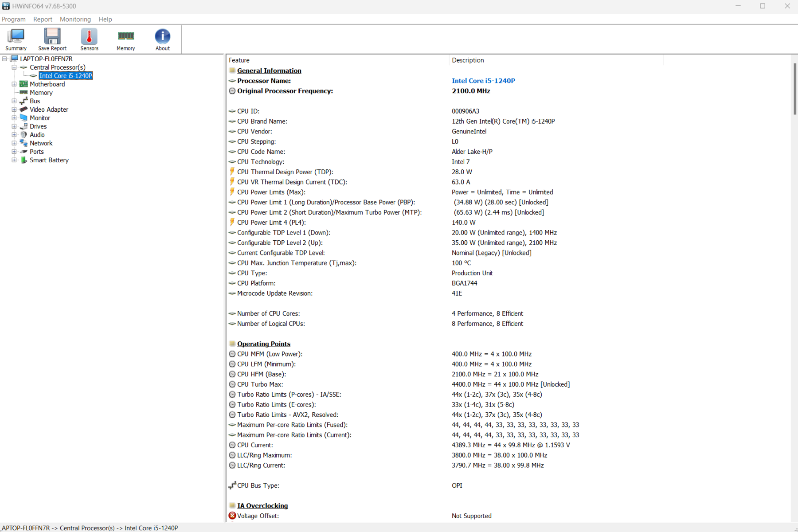Click the Voltage Offset red X icon
The image size is (798, 532).
point(232,516)
